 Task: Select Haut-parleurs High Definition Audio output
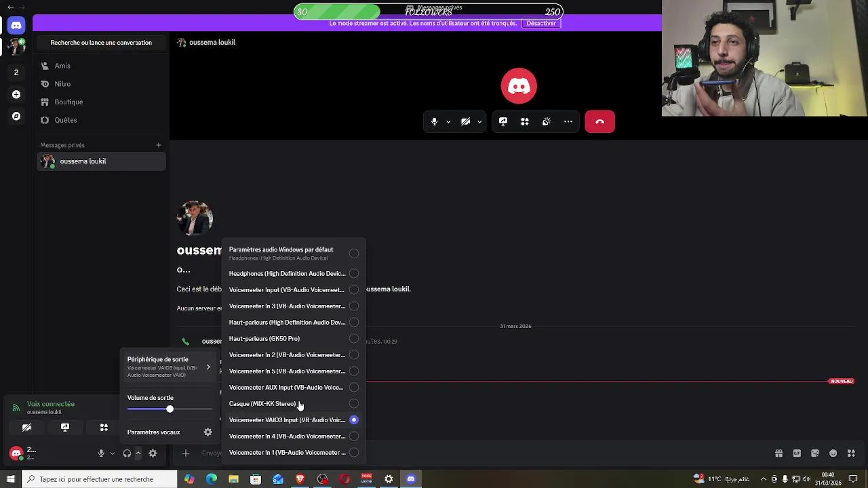coord(294,323)
